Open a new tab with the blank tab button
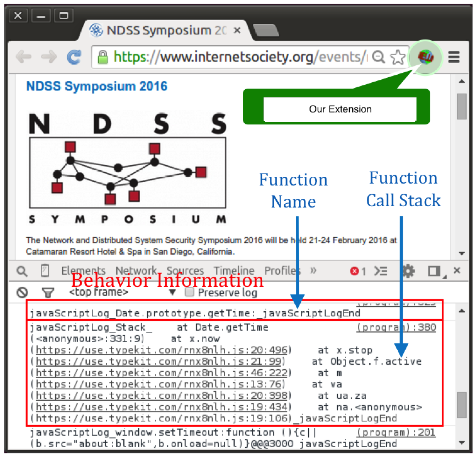 tap(266, 30)
